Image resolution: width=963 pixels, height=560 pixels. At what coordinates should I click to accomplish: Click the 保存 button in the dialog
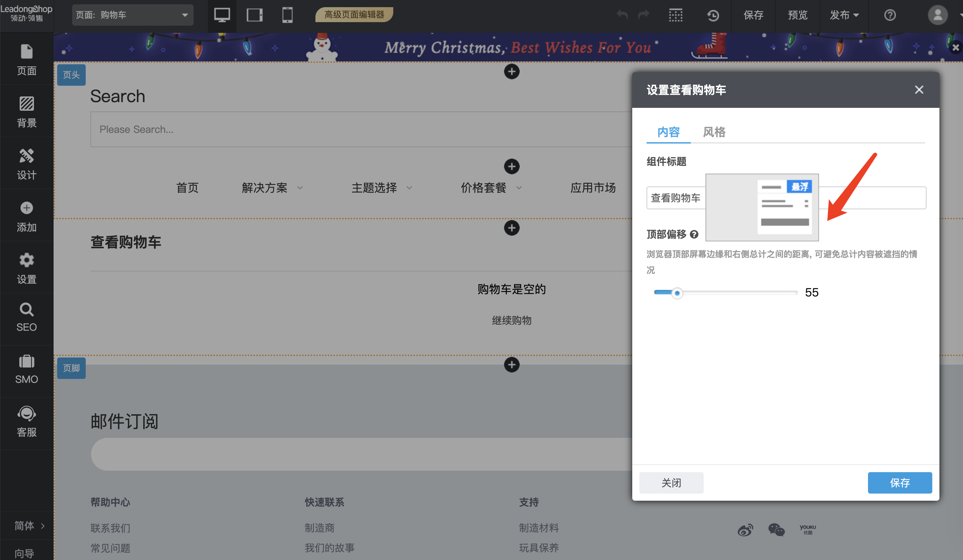click(x=900, y=482)
